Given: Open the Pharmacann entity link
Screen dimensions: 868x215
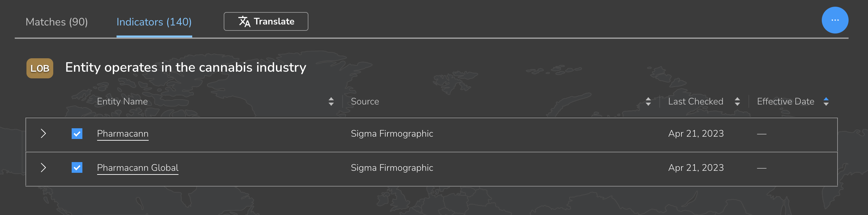Looking at the screenshot, I should tap(123, 134).
